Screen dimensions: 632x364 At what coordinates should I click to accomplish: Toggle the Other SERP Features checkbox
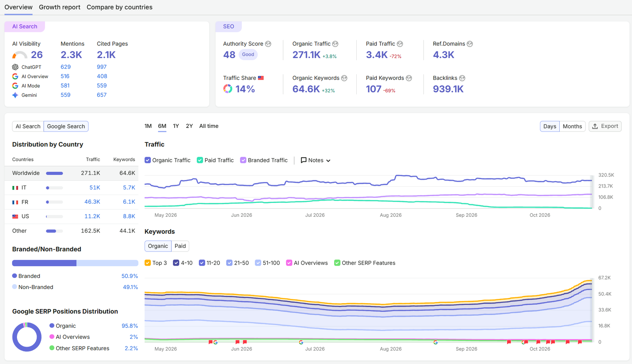point(337,263)
